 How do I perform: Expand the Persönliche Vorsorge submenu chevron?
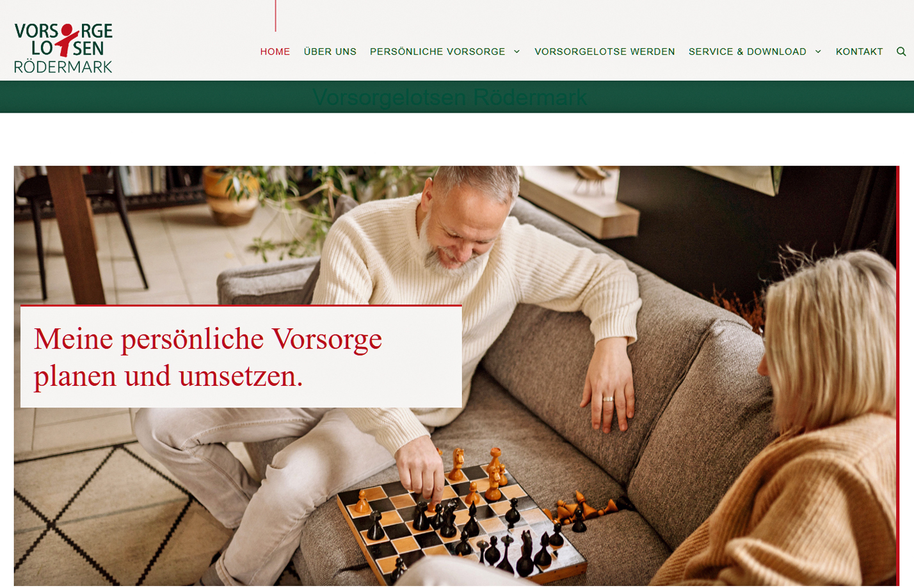tap(517, 51)
